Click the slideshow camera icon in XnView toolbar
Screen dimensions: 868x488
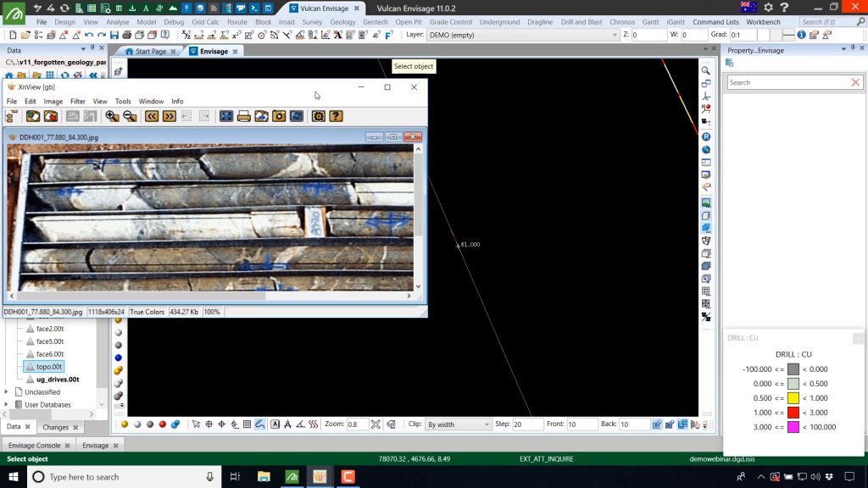click(280, 116)
